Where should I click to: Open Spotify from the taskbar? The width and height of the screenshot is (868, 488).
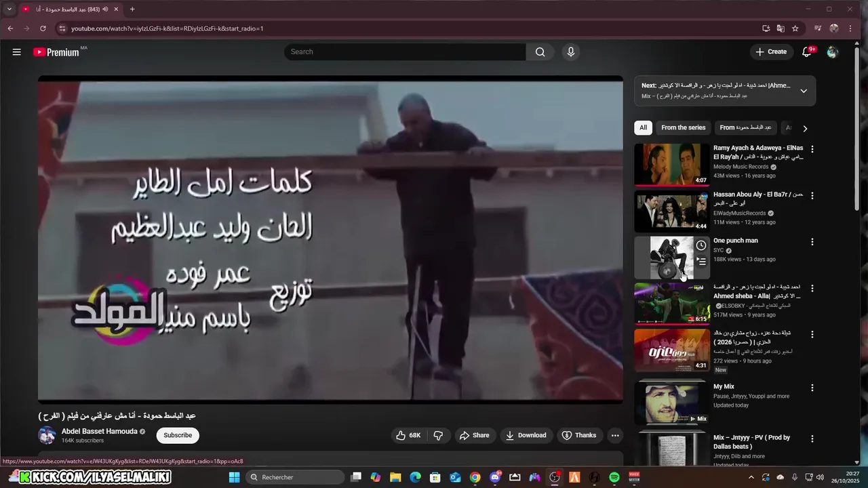tap(614, 477)
